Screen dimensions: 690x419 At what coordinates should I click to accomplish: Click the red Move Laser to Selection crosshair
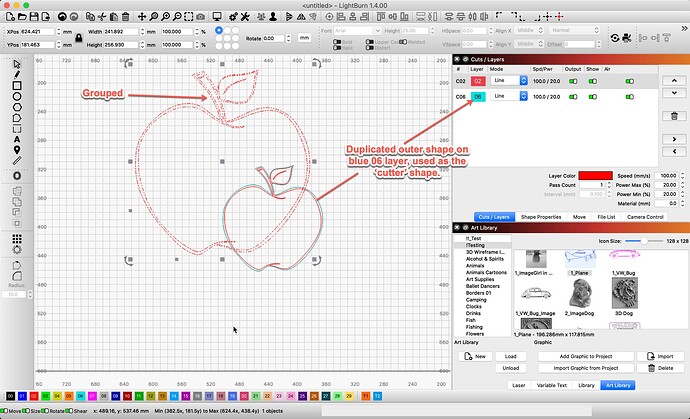[559, 17]
